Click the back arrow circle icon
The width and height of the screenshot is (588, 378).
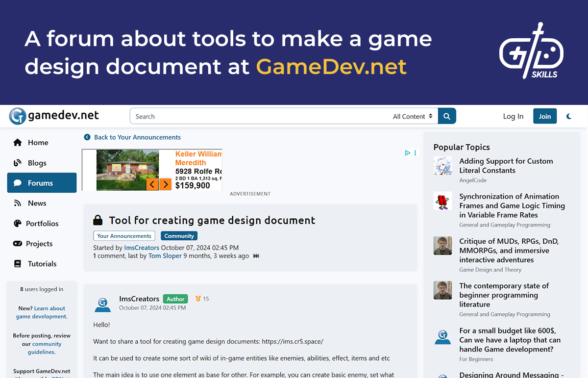click(87, 137)
